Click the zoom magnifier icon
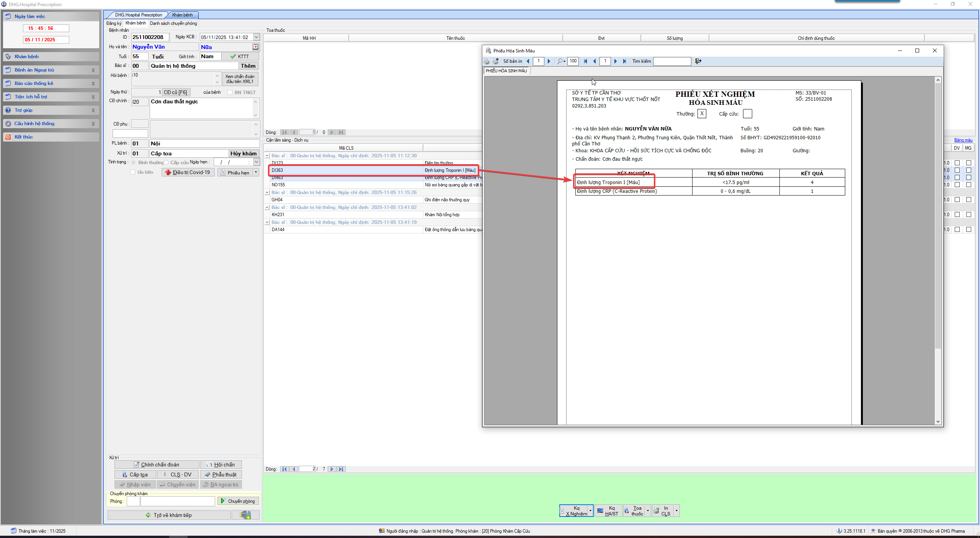The width and height of the screenshot is (980, 538). coord(560,61)
